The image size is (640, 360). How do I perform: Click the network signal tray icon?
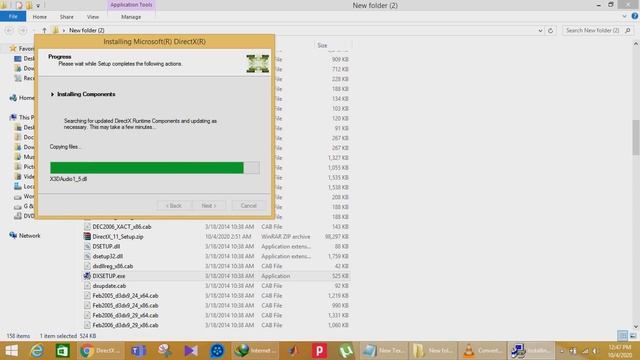click(x=585, y=351)
